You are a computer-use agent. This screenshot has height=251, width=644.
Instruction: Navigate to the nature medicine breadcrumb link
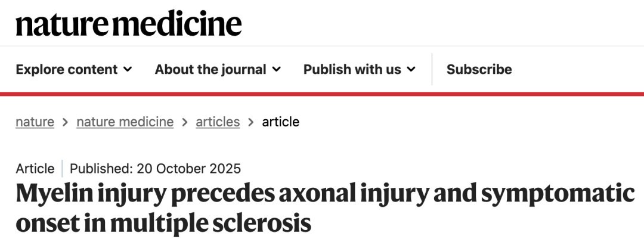(125, 122)
